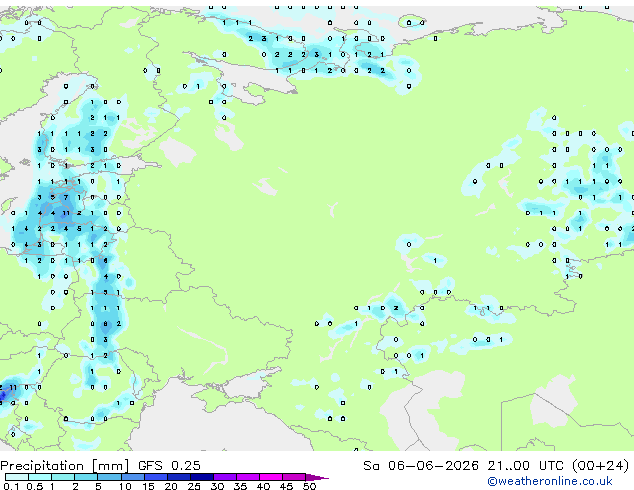Click the '45' legend value label
The image size is (634, 490).
coord(286,486)
